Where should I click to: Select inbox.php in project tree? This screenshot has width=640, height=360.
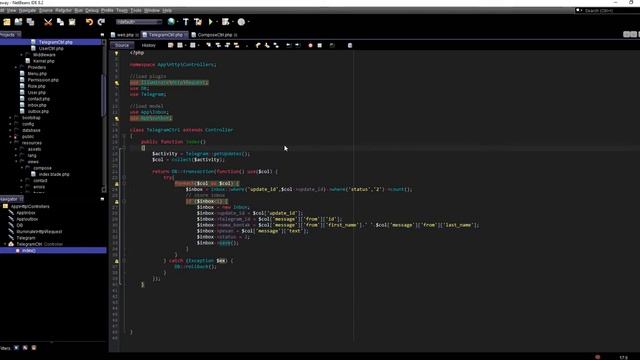(37, 105)
